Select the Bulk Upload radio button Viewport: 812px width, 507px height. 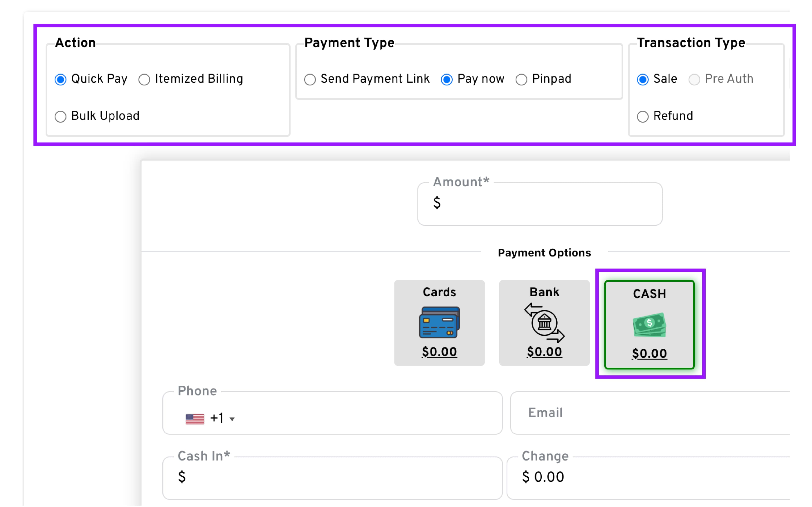pos(61,117)
